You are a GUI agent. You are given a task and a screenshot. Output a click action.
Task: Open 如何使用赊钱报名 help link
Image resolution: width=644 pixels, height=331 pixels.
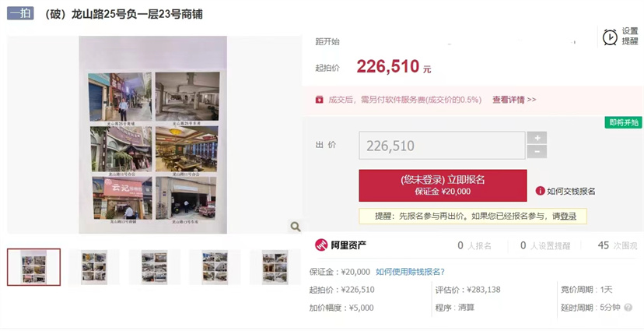click(x=411, y=272)
